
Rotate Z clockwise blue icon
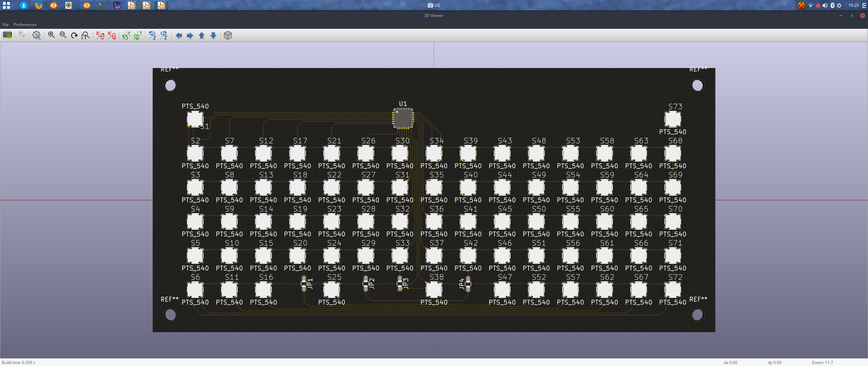pyautogui.click(x=153, y=35)
